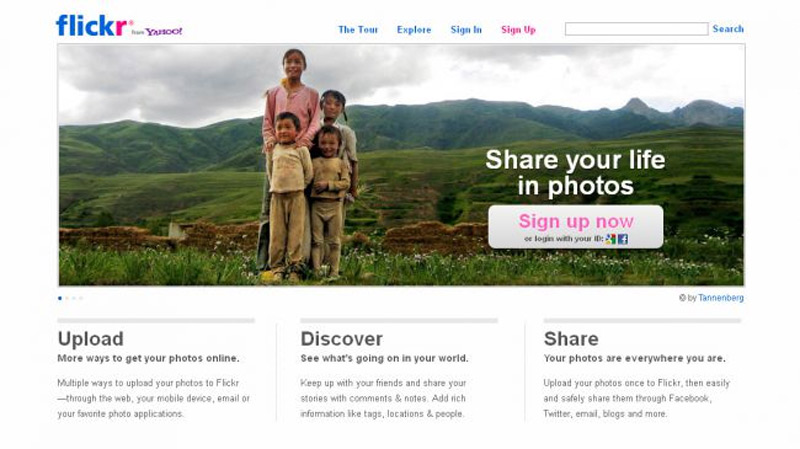Open The Tour menu item
This screenshot has width=800, height=449.
[358, 30]
